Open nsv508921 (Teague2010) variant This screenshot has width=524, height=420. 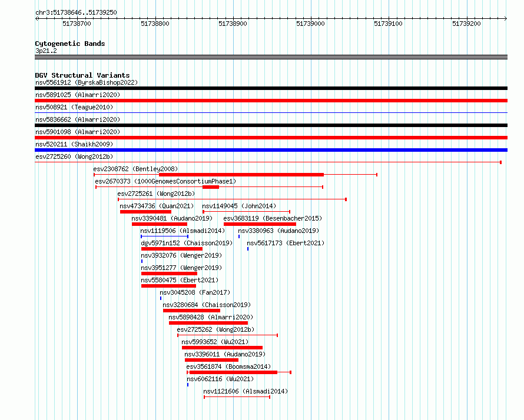(74, 107)
